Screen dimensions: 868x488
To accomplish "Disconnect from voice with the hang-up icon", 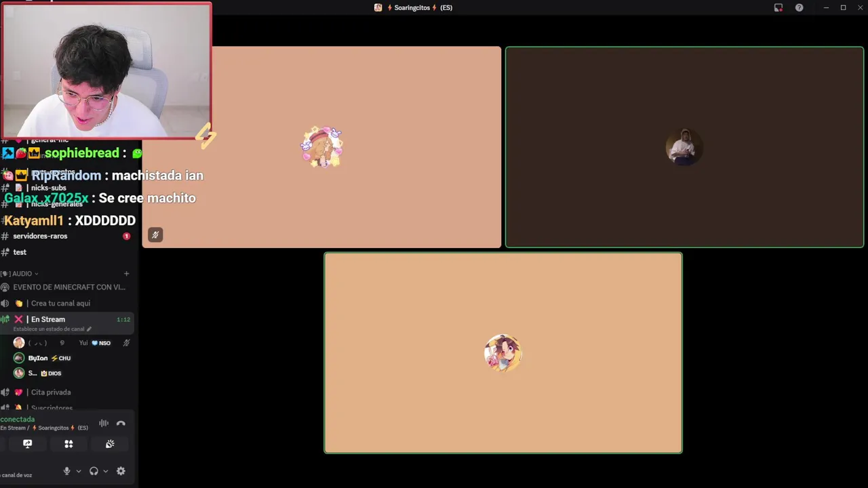I will pos(121,424).
